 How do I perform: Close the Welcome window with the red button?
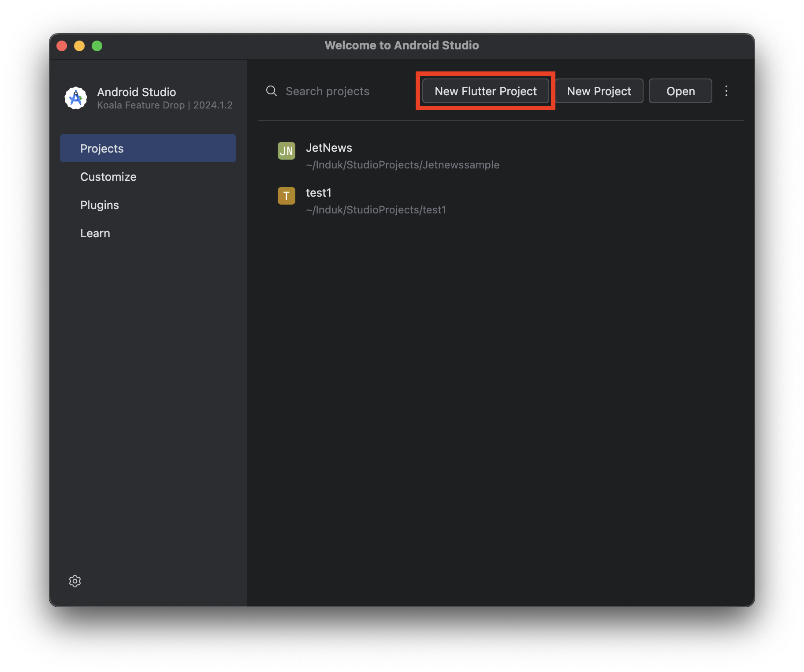click(x=62, y=46)
